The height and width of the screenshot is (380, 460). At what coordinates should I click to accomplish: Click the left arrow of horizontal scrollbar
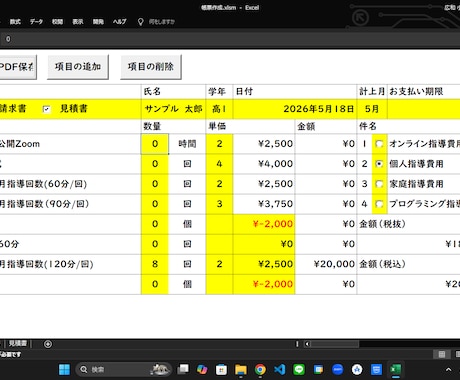(x=307, y=344)
